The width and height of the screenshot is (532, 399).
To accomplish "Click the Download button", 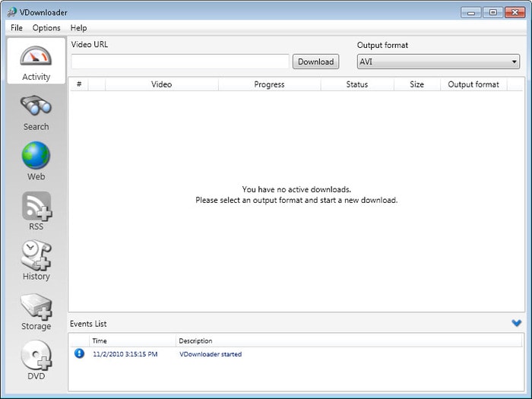I will 315,62.
